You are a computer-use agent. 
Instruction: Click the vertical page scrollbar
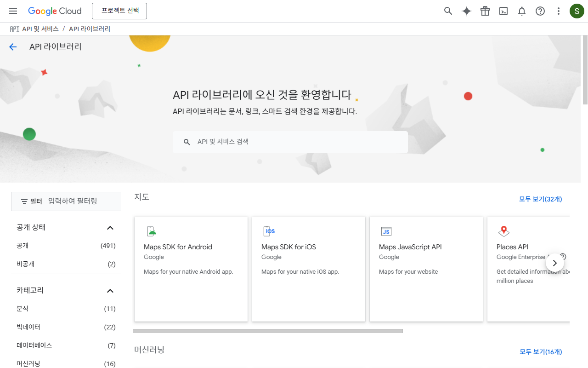tap(585, 69)
